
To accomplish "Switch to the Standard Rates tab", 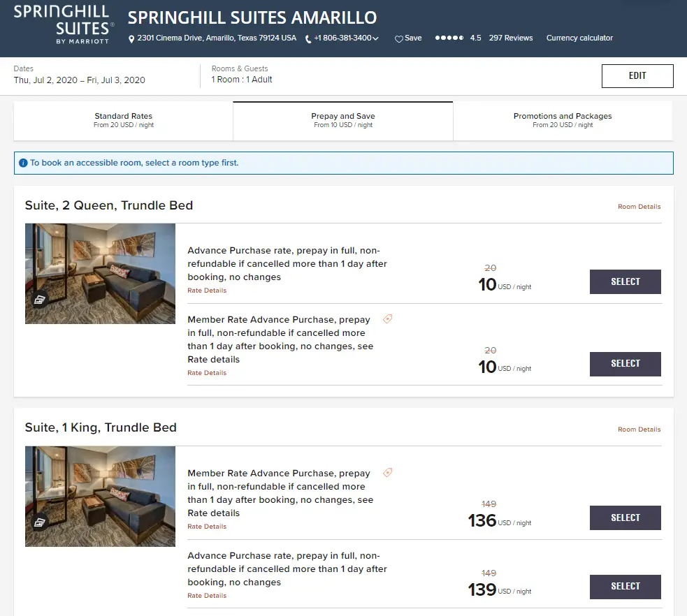I will (x=123, y=120).
